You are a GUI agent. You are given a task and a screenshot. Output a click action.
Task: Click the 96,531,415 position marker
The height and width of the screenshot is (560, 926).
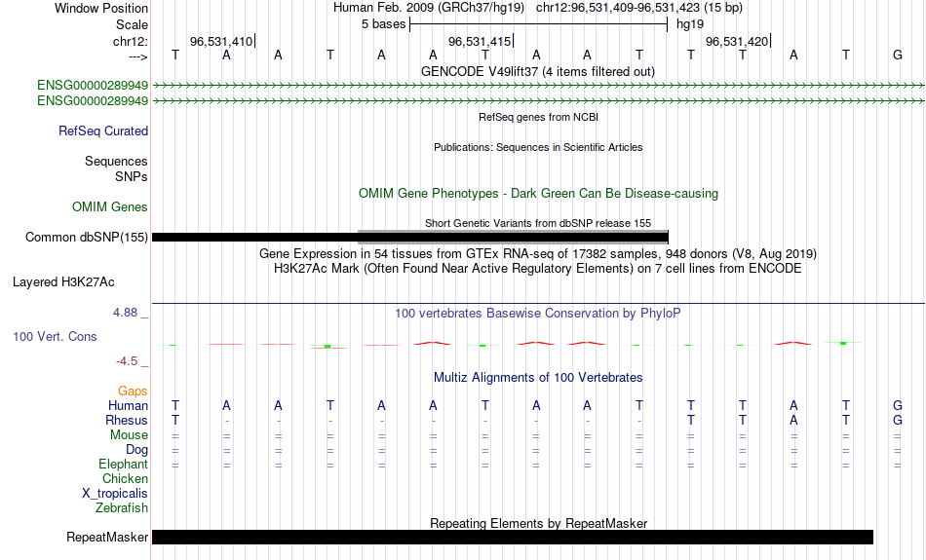[x=481, y=41]
